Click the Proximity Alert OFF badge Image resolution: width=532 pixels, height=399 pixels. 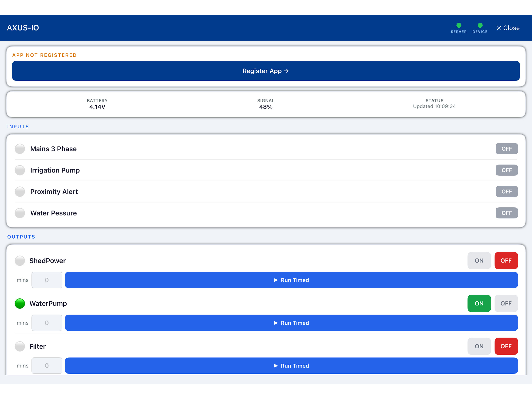coord(506,191)
